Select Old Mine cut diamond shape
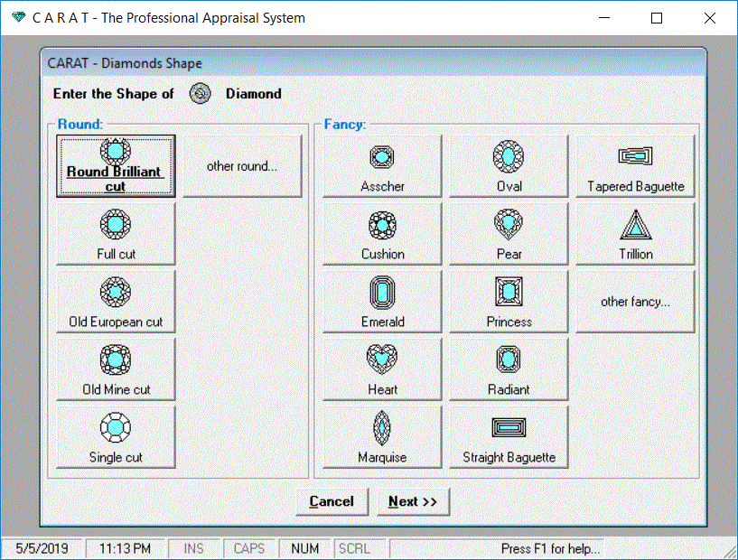 click(x=116, y=369)
